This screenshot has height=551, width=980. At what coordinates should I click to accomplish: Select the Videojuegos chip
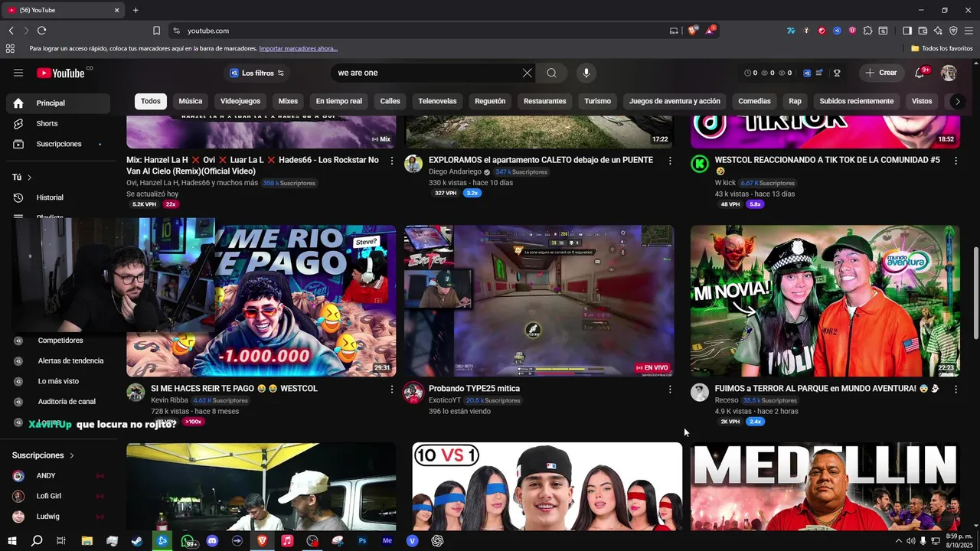(x=240, y=101)
